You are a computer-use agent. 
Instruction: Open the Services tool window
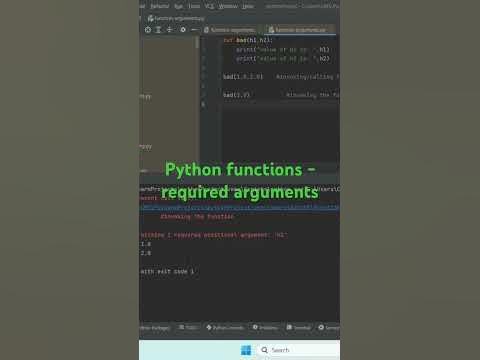coord(329,328)
